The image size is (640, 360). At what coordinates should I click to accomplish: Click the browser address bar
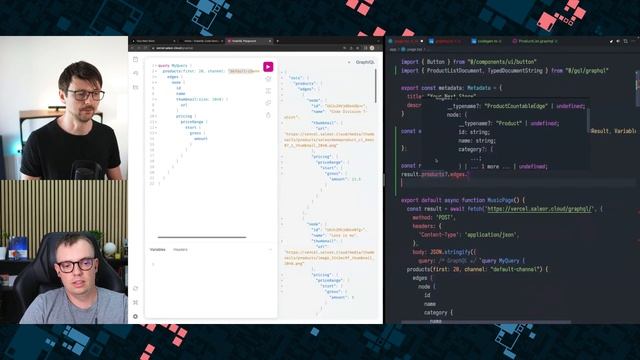click(245, 48)
